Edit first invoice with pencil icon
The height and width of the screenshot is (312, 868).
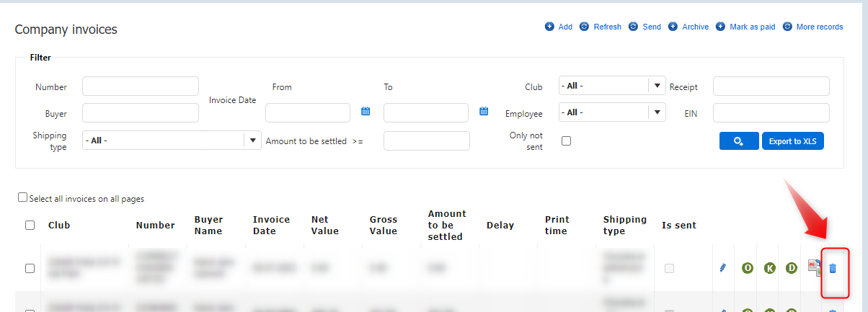tap(723, 268)
